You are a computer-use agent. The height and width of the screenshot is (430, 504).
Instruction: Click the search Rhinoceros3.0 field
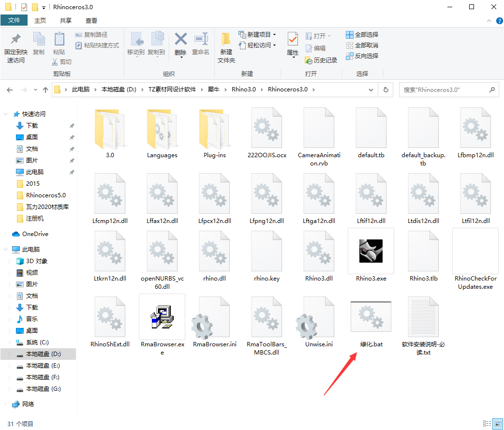pyautogui.click(x=449, y=90)
